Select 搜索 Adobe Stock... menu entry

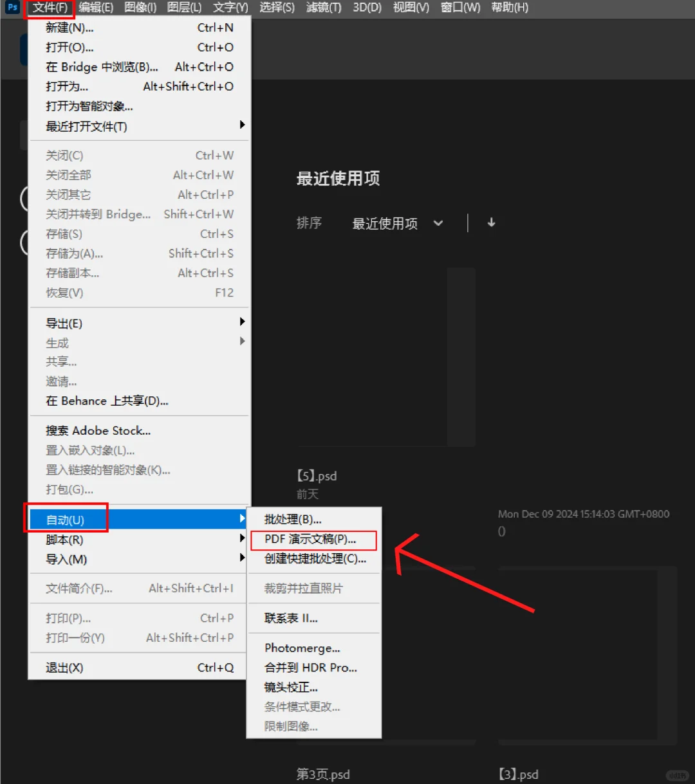[x=140, y=430]
